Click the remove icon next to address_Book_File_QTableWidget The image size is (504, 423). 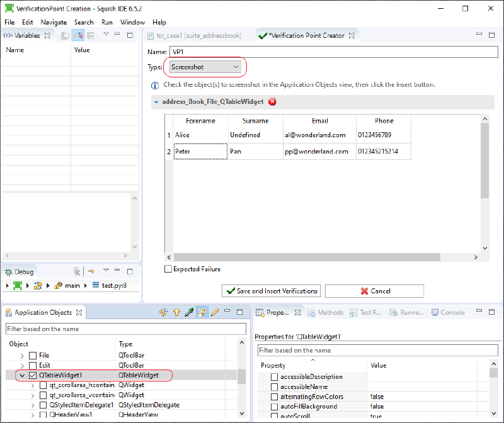pyautogui.click(x=271, y=101)
